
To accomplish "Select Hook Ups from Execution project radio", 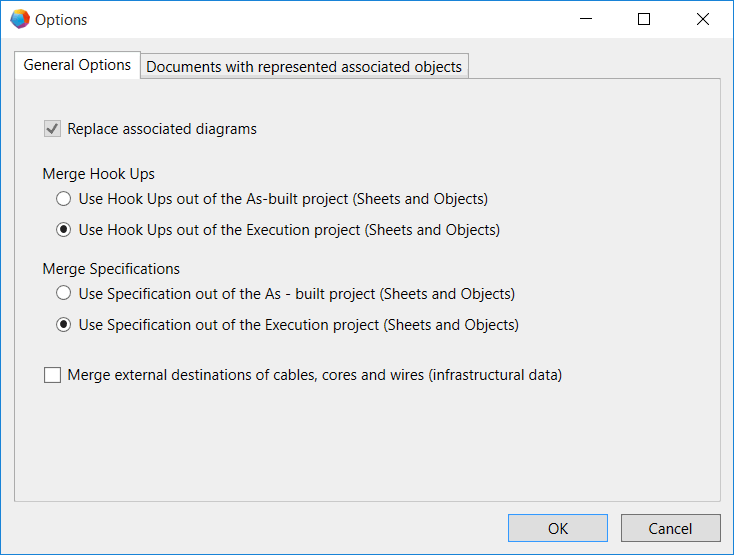I will click(64, 230).
